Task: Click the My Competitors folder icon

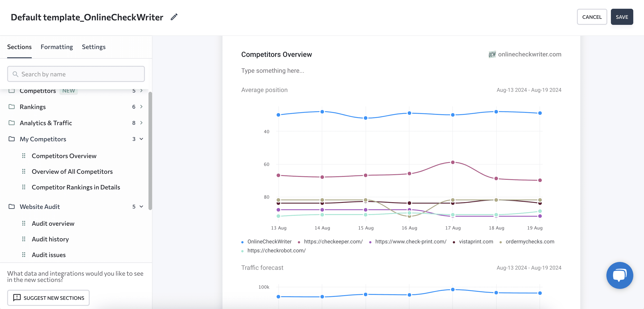Action: tap(11, 139)
